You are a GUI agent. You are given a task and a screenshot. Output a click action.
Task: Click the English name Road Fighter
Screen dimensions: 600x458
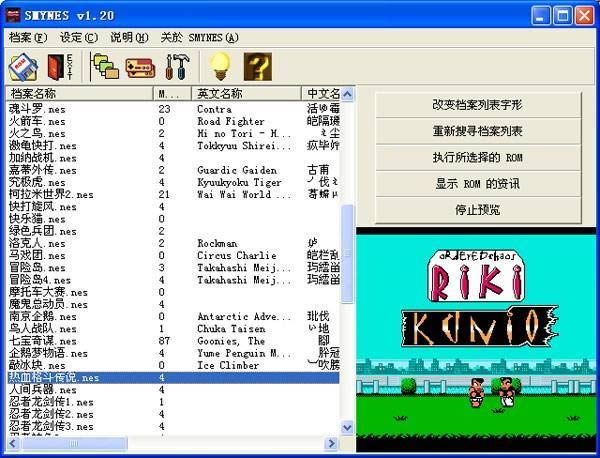[231, 121]
